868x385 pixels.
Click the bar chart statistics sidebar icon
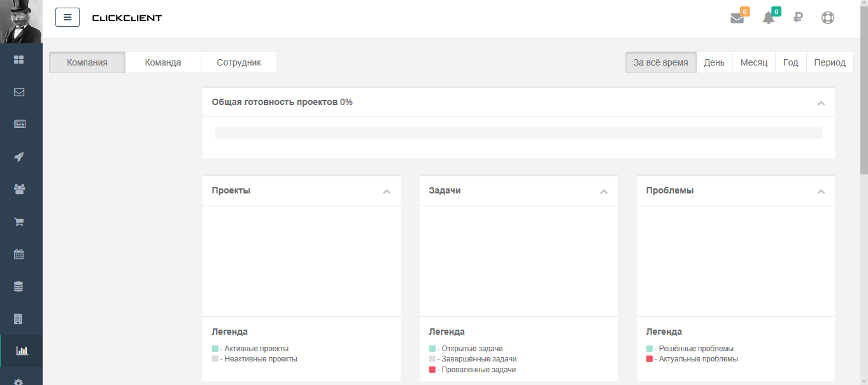click(22, 351)
